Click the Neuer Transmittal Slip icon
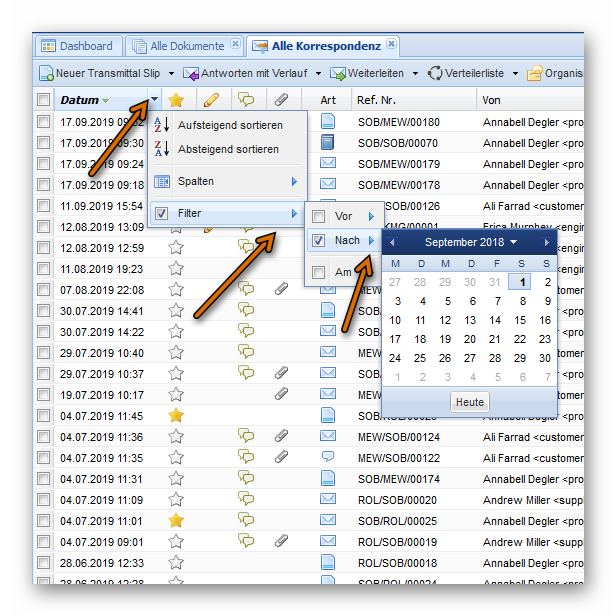Image resolution: width=616 pixels, height=616 pixels. click(46, 74)
